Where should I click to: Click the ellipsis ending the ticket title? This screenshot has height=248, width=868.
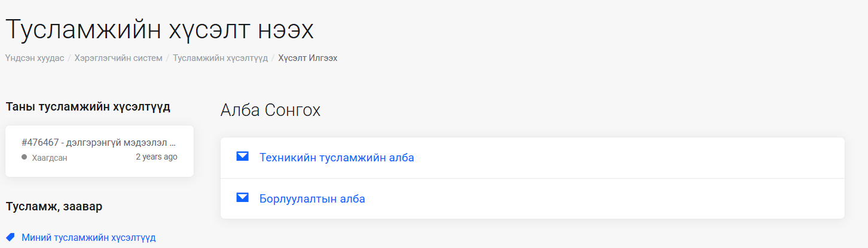pyautogui.click(x=172, y=143)
